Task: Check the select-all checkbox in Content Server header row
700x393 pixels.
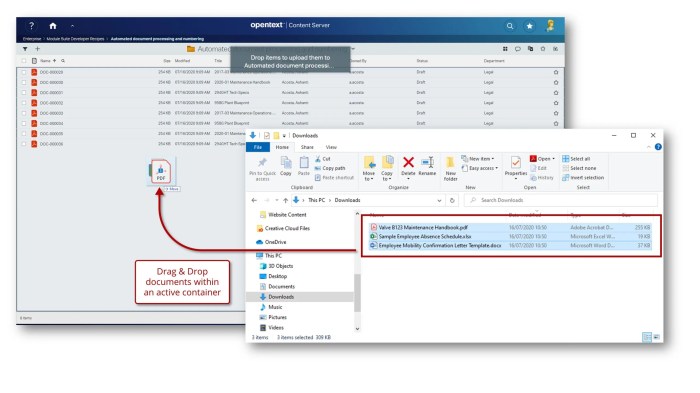Action: click(x=24, y=61)
